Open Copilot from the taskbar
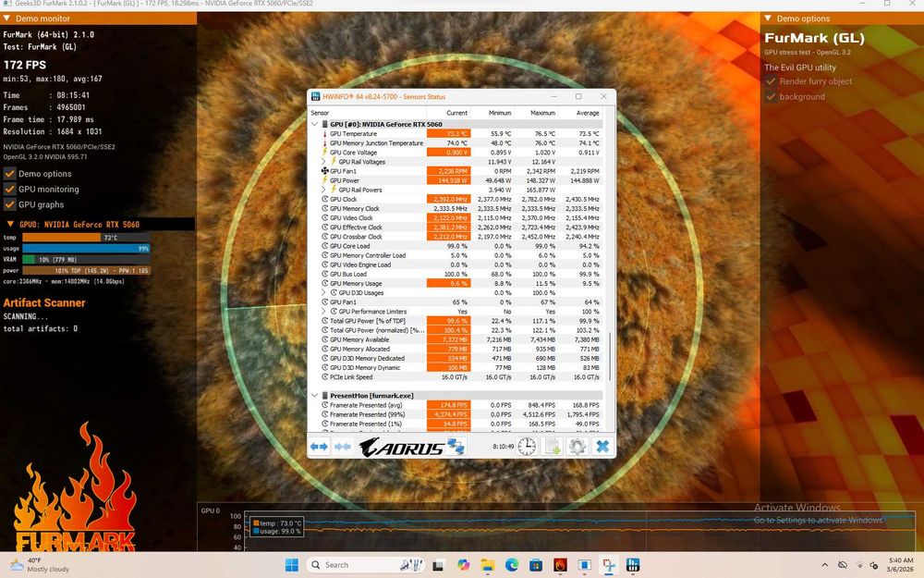Screen dimensions: 924x578 pos(464,565)
